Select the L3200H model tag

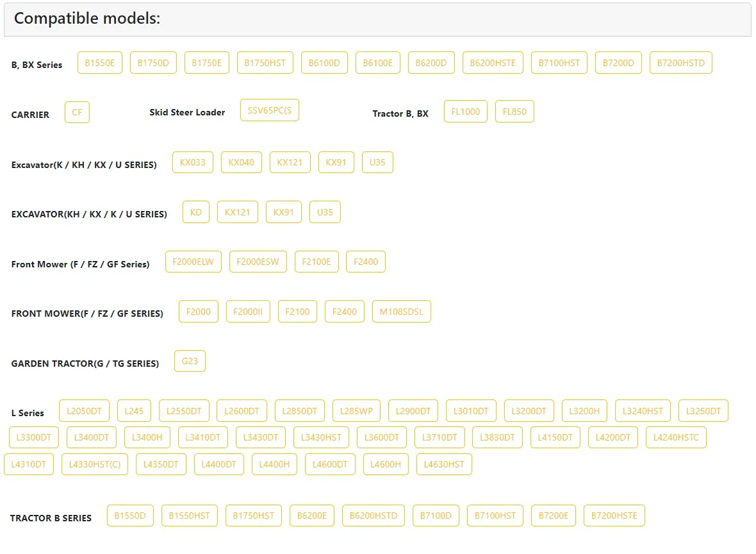pos(585,411)
